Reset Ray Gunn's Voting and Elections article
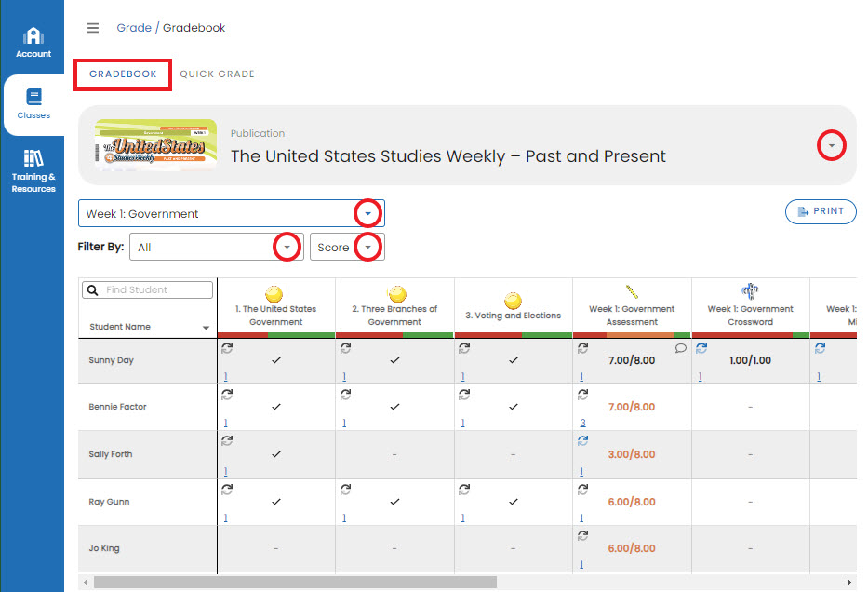868x592 pixels. tap(464, 490)
